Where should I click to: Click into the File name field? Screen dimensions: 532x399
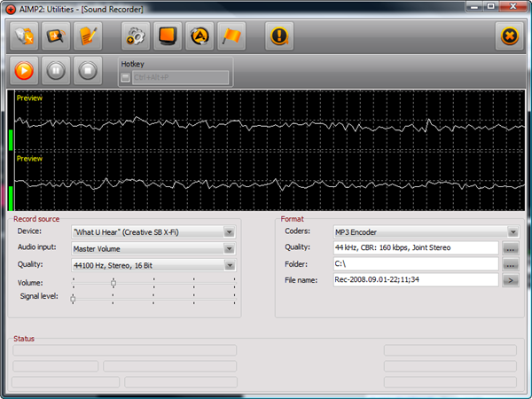[416, 280]
